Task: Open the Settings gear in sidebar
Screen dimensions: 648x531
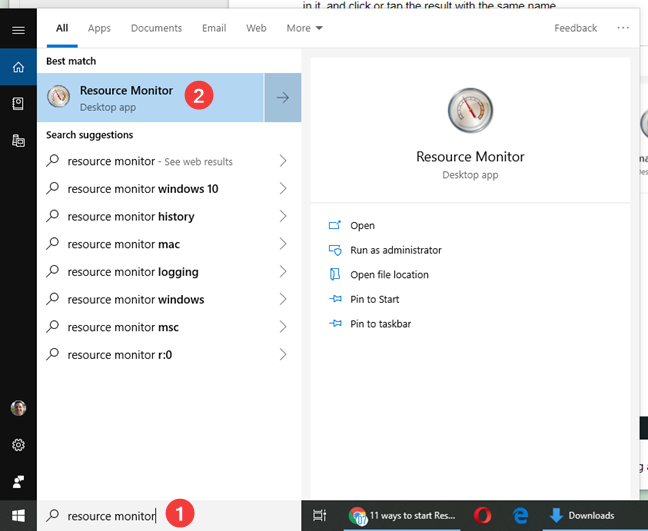Action: [18, 445]
